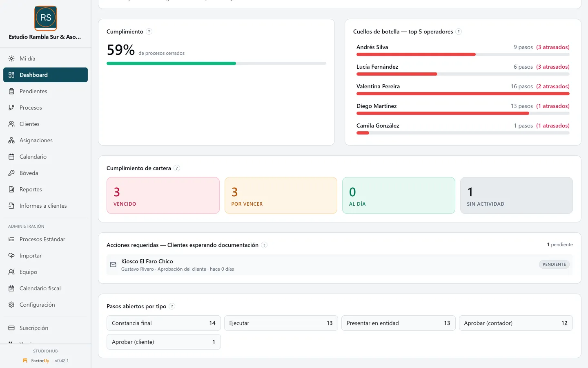
Task: Click Andrés Silva's red bottleneck bar
Action: [x=416, y=54]
